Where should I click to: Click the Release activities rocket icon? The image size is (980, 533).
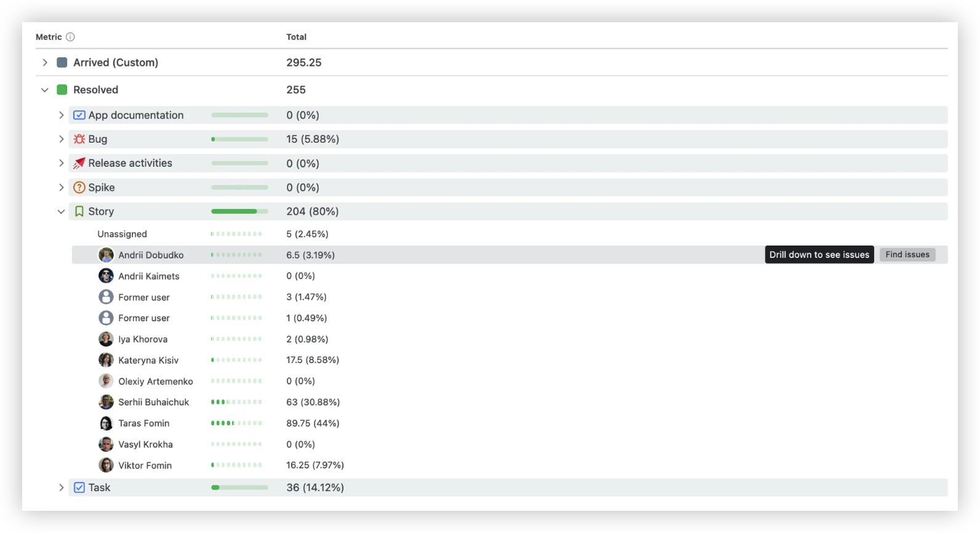pyautogui.click(x=79, y=163)
